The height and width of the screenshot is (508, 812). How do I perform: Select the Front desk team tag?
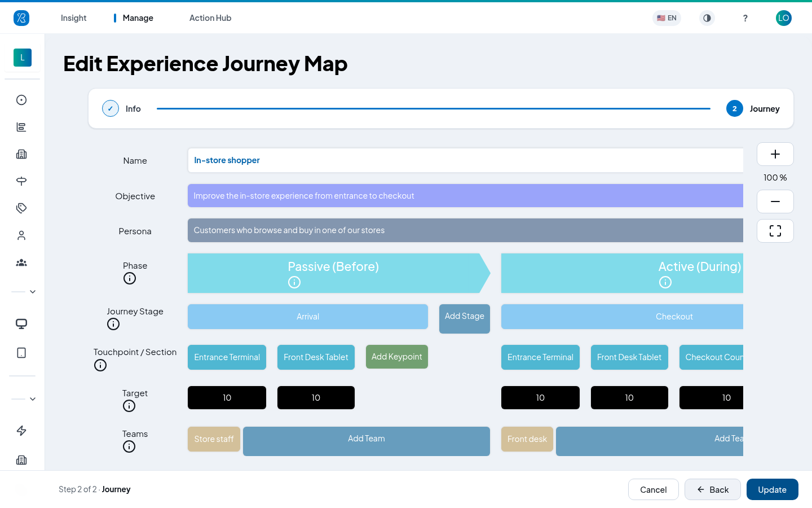(527, 439)
